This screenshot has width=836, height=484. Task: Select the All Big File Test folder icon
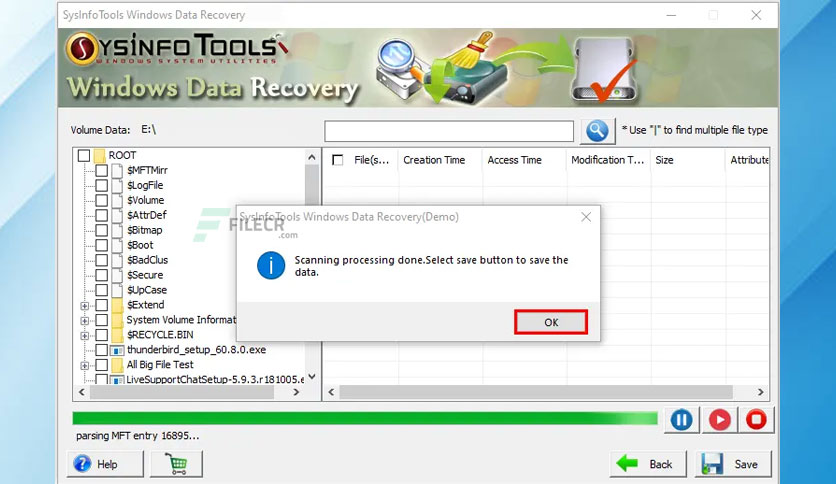point(117,365)
